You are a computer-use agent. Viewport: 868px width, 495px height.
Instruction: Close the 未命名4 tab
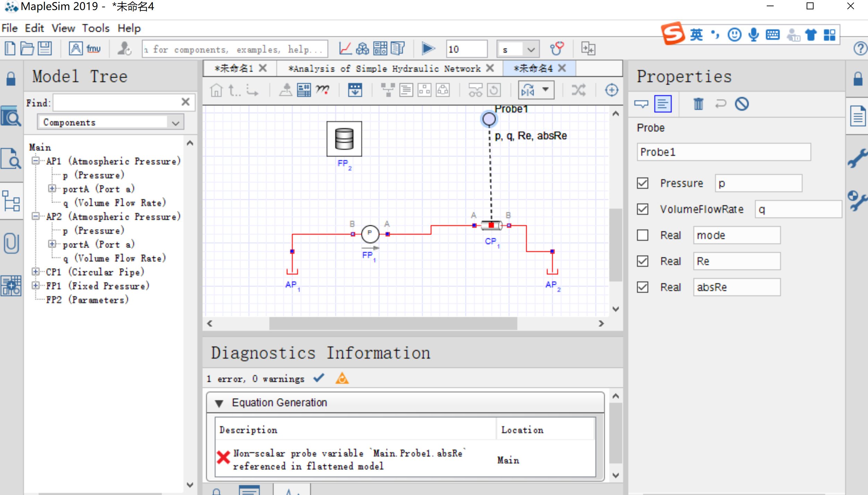[562, 68]
